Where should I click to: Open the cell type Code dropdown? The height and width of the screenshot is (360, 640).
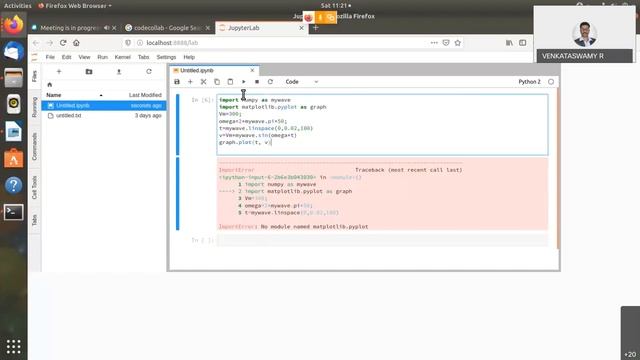(301, 82)
